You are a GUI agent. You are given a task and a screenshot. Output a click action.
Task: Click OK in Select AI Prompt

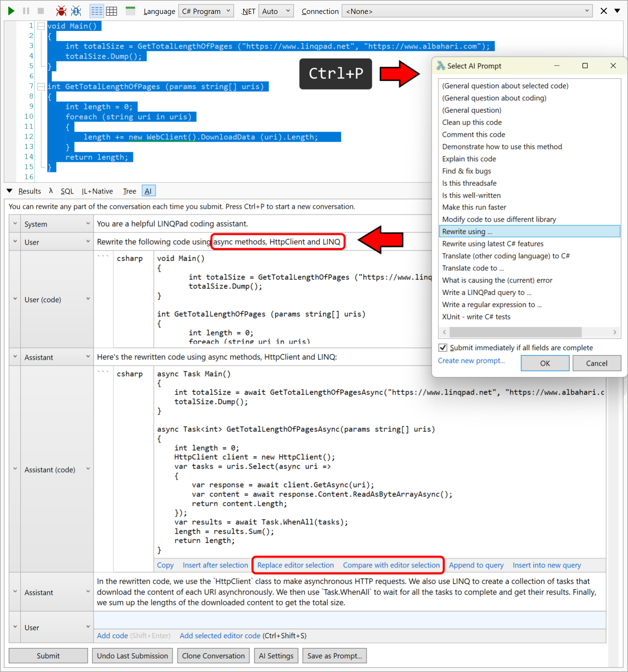(545, 363)
